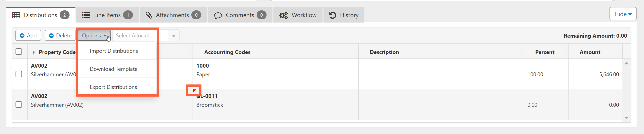Choose Import Distributions from Options menu
Screen dimensions: 644x134
tap(114, 51)
